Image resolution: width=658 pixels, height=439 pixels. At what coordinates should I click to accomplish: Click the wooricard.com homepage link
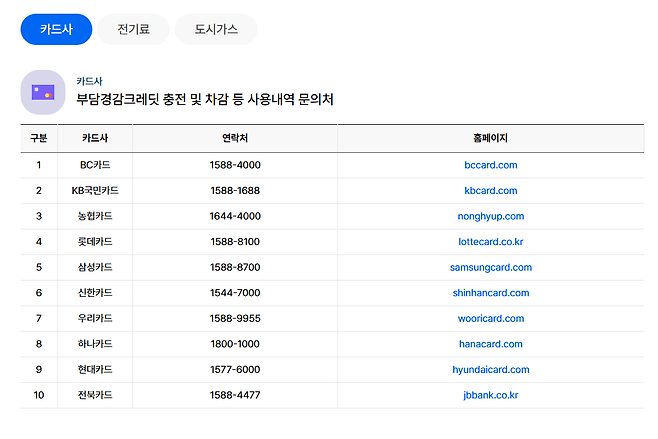pyautogui.click(x=490, y=319)
